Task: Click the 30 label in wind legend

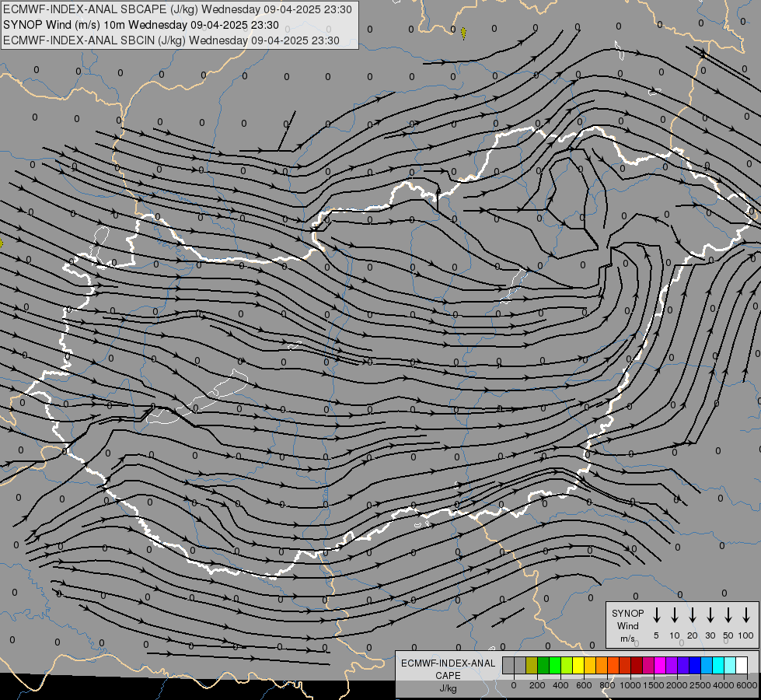Action: 710,635
